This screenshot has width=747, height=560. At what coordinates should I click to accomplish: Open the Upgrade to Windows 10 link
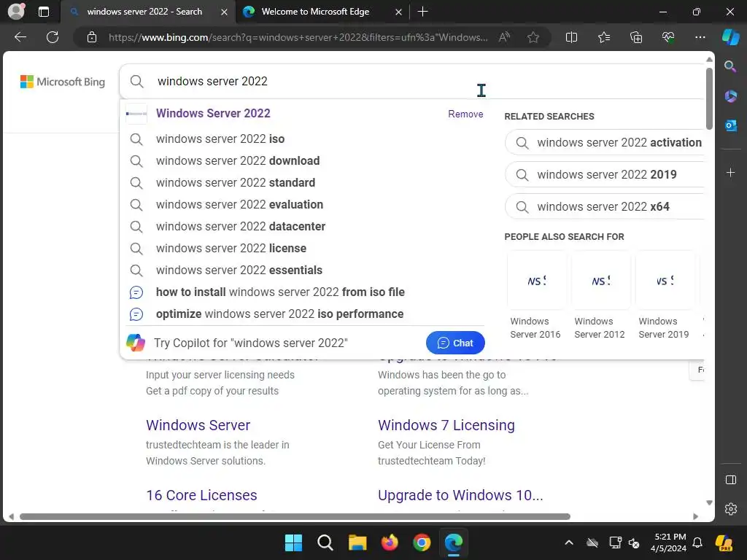click(x=460, y=495)
